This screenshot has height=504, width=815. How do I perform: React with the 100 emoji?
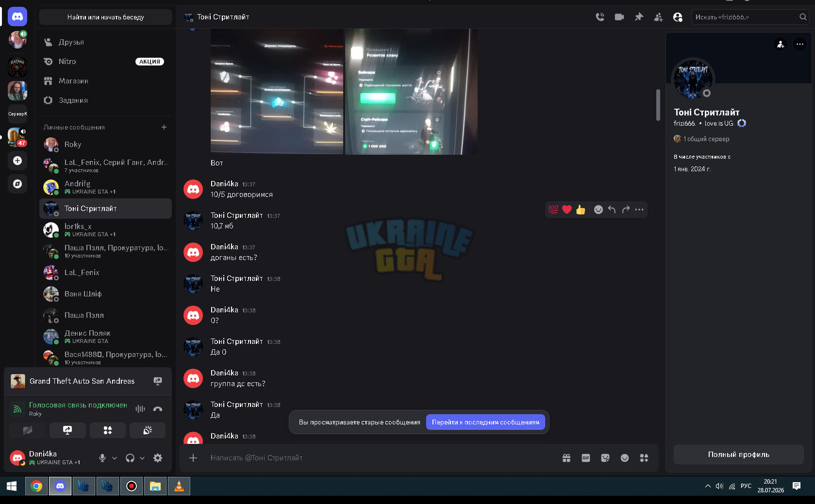click(x=553, y=210)
